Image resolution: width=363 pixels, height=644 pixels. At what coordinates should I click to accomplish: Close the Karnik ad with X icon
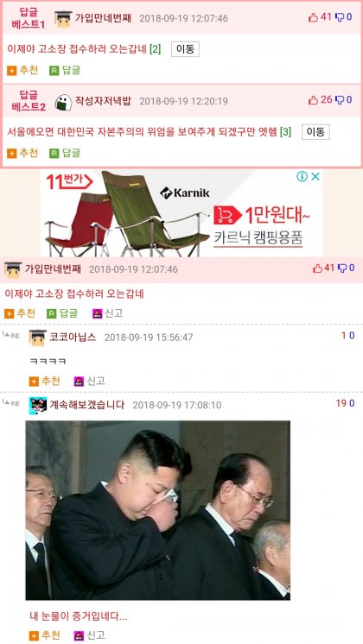pos(315,177)
